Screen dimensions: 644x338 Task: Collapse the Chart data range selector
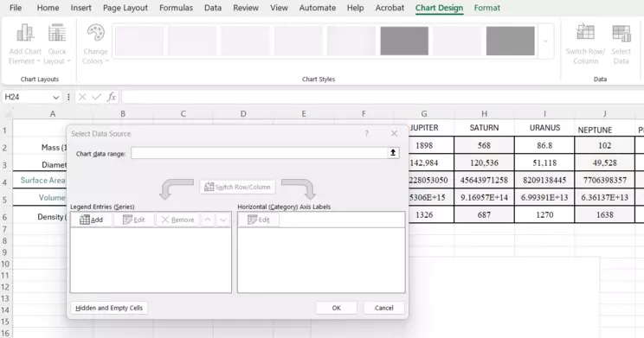pyautogui.click(x=393, y=153)
